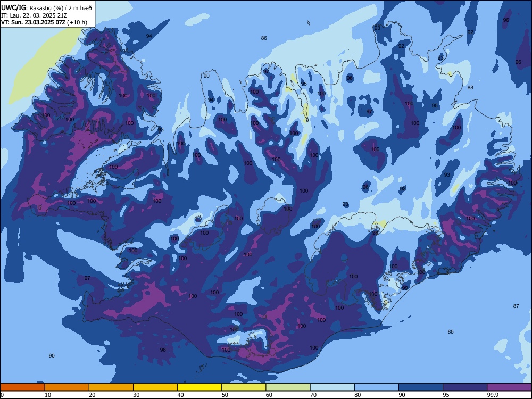The width and height of the screenshot is (532, 399).
Task: Click the purple legend swatch above 99.9
Action: 509,387
